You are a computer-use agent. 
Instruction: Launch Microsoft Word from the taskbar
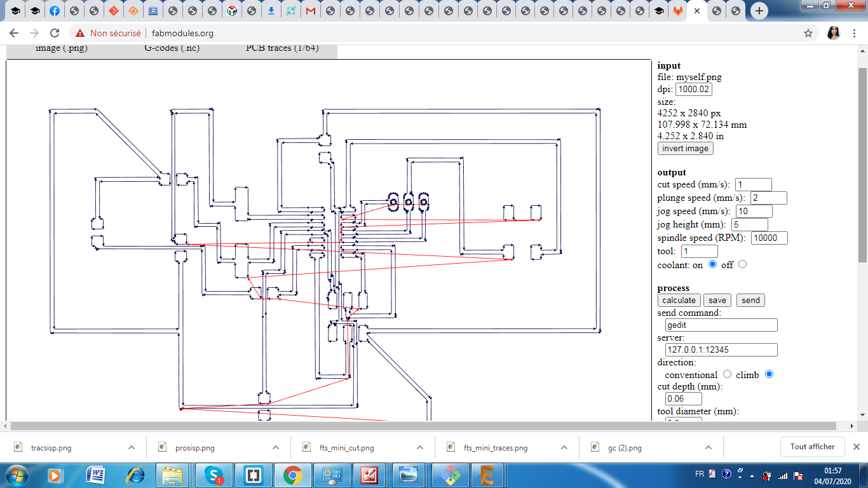click(95, 475)
